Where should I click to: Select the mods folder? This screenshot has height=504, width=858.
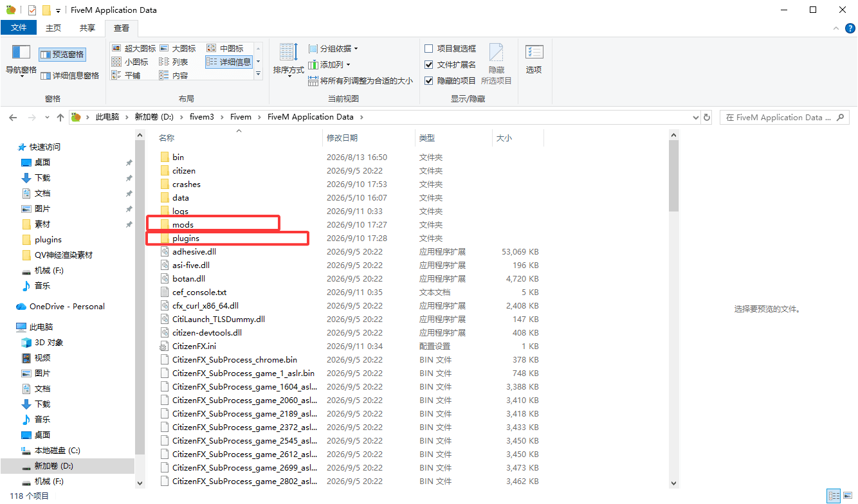[183, 224]
